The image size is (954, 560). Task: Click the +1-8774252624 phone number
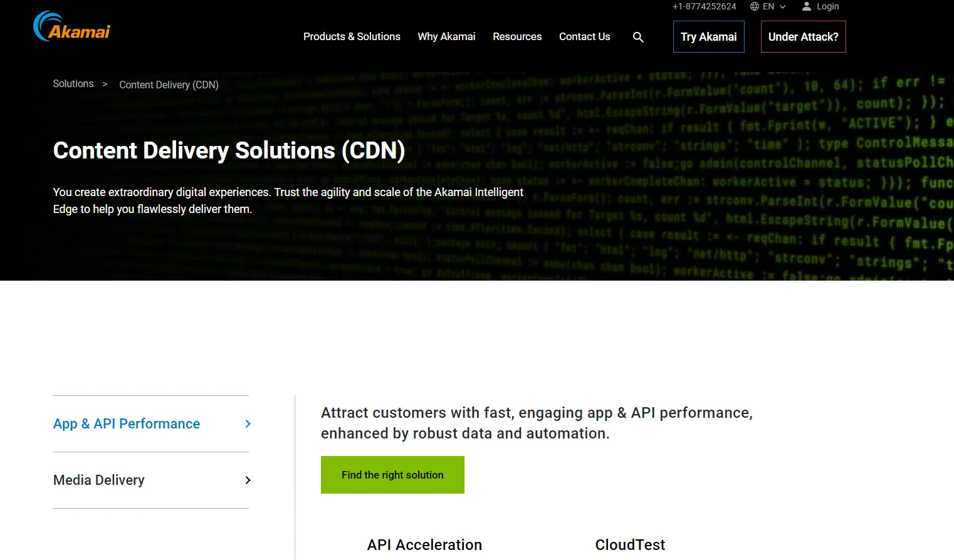click(704, 6)
